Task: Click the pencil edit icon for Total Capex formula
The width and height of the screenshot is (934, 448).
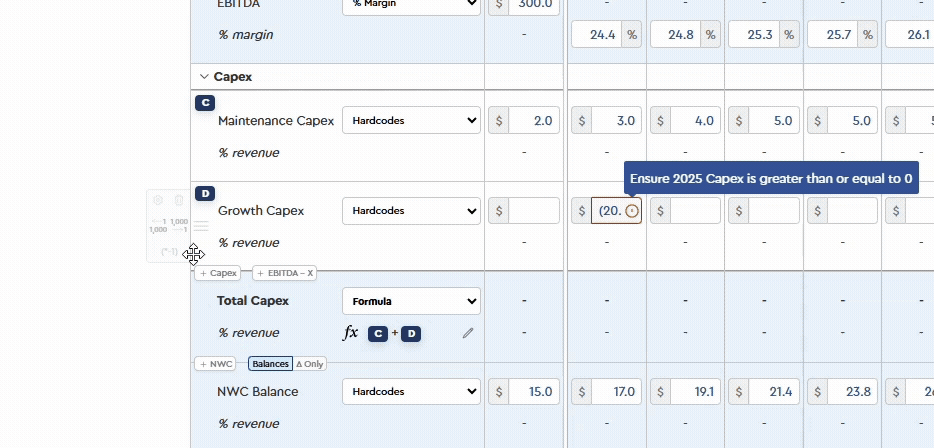Action: point(467,333)
